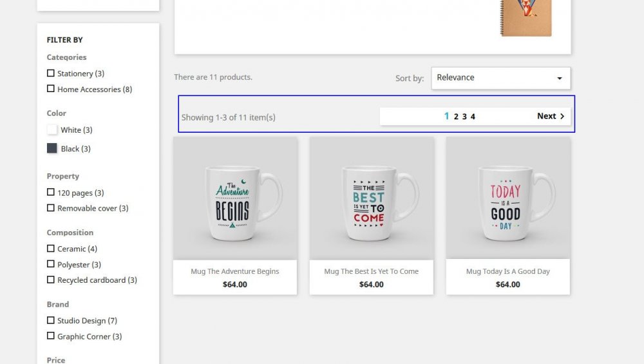Viewport: 644px width, 364px height.
Task: Choose the White color swatch
Action: click(x=52, y=130)
